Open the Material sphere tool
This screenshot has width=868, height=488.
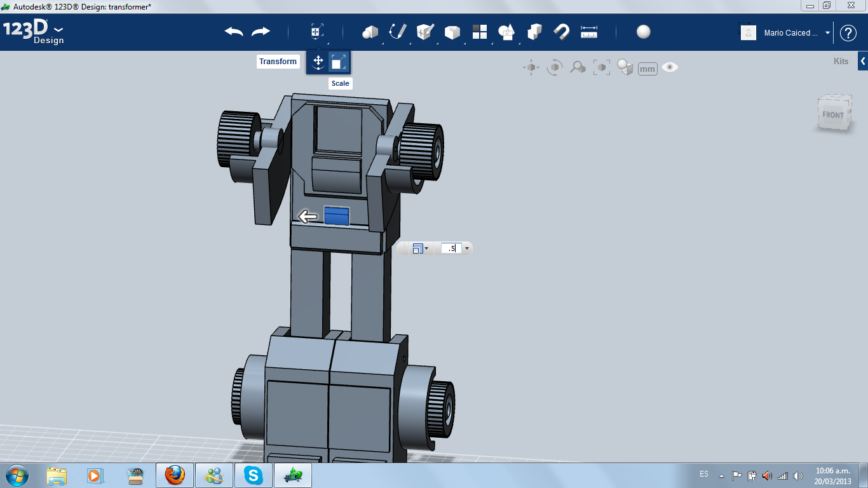click(x=644, y=32)
